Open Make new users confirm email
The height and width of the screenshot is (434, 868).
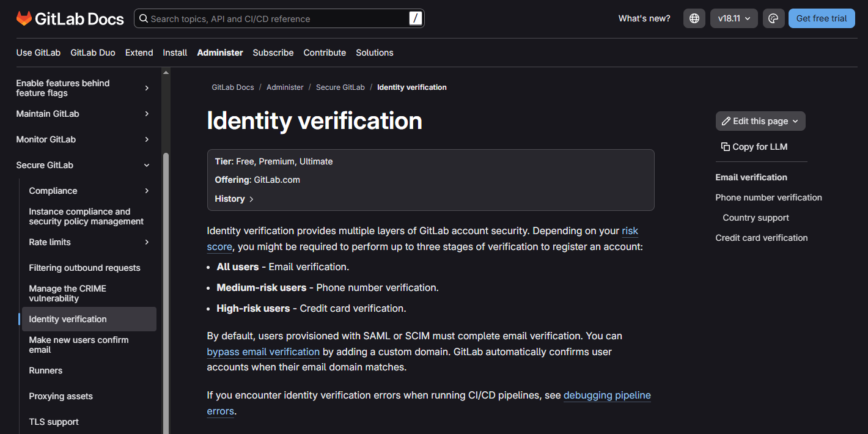click(79, 345)
